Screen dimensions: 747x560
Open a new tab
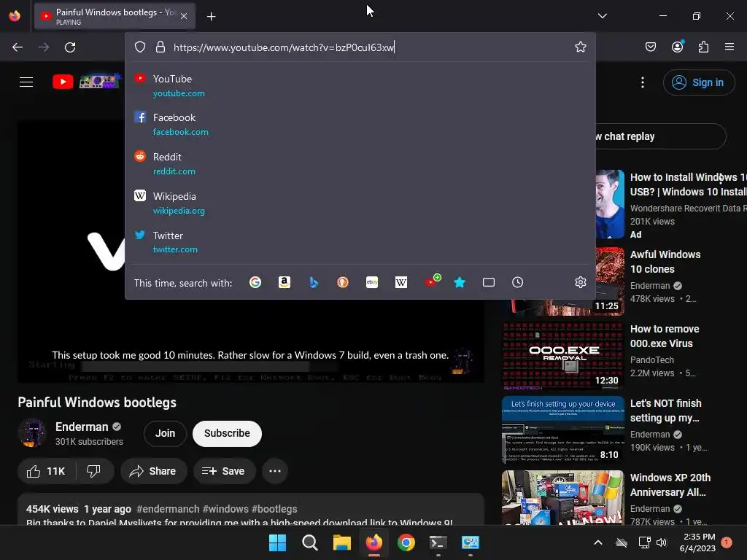tap(211, 16)
